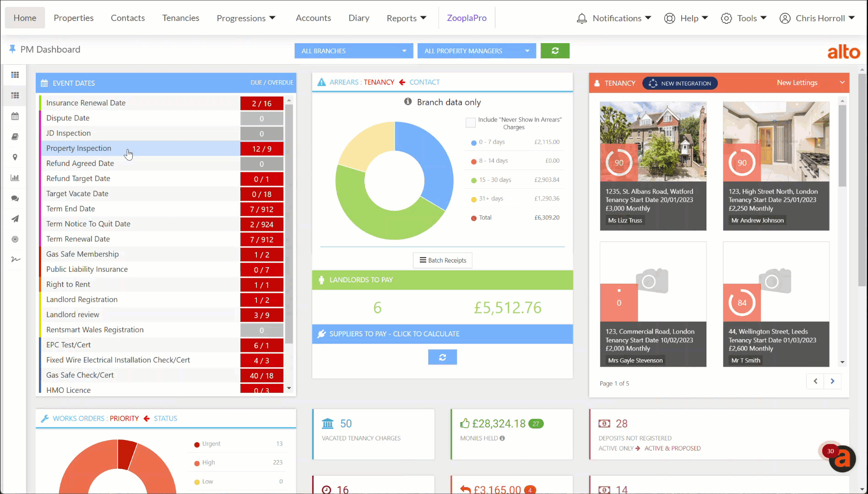Tick Include Never Show In Arrears Charges
The height and width of the screenshot is (494, 868).
tap(470, 122)
